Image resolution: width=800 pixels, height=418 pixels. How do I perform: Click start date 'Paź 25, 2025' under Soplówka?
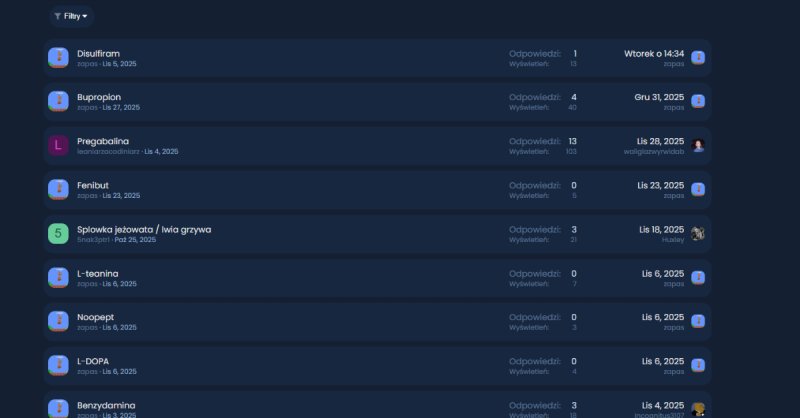coord(135,240)
